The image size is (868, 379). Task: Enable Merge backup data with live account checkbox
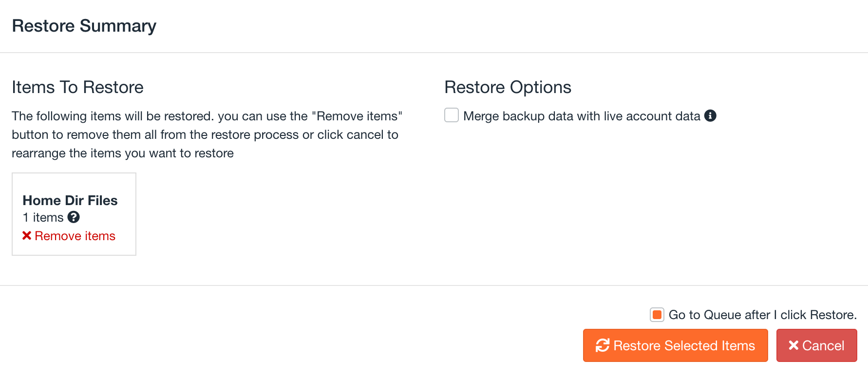452,115
